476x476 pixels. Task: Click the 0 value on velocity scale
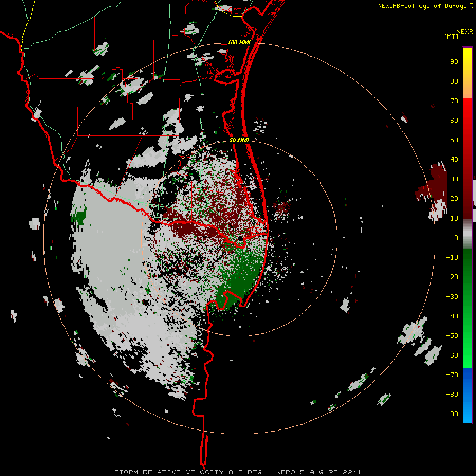click(x=456, y=238)
